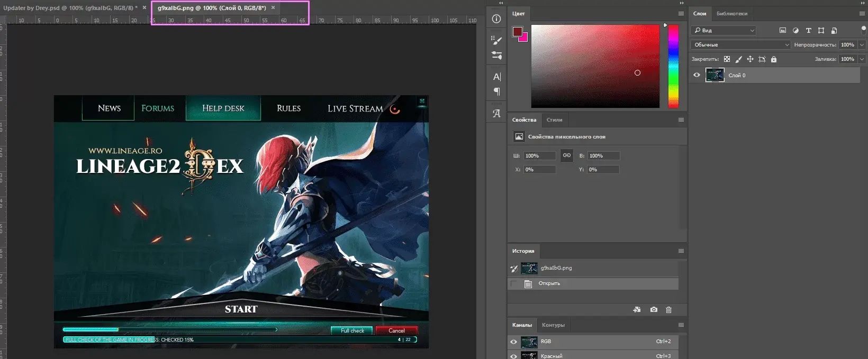
Task: Expand the Непрозрачность opacity slider arrow
Action: click(x=862, y=45)
